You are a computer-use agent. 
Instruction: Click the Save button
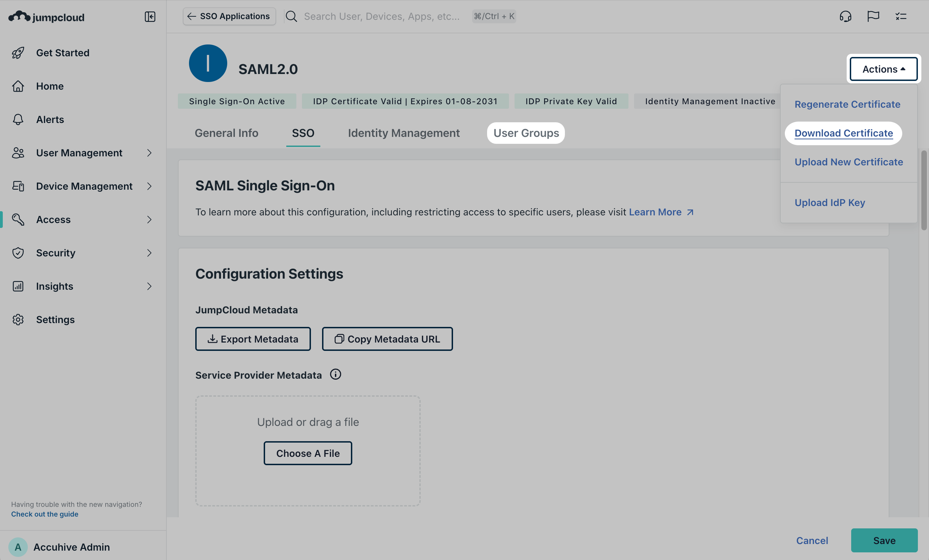[884, 541]
